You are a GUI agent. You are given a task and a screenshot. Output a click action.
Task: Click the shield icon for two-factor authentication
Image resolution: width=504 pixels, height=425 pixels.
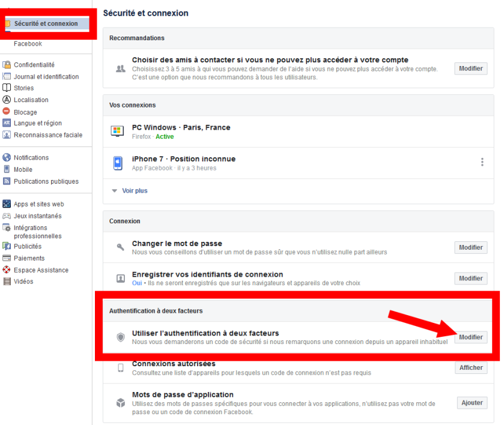[x=121, y=337]
